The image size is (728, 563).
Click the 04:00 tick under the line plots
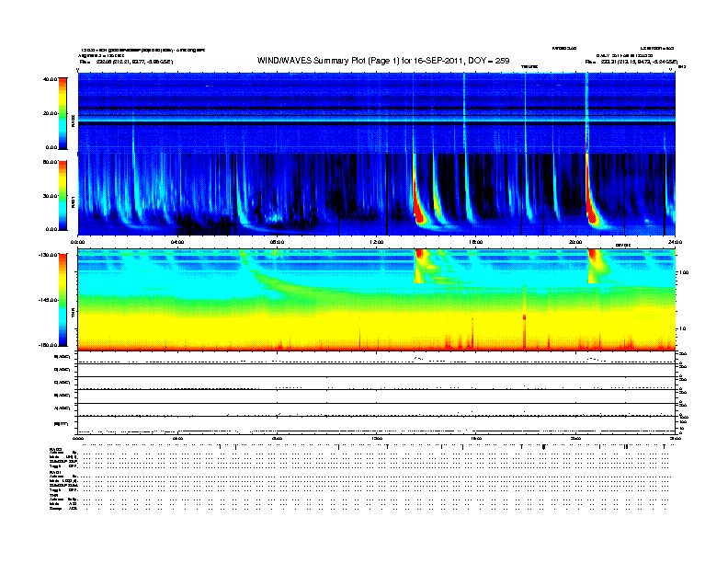pyautogui.click(x=177, y=438)
